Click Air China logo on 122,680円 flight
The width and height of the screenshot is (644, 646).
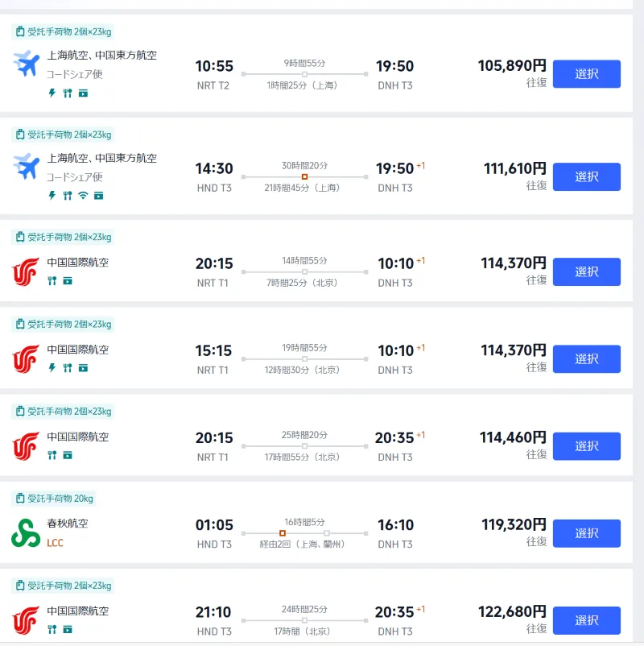point(26,619)
